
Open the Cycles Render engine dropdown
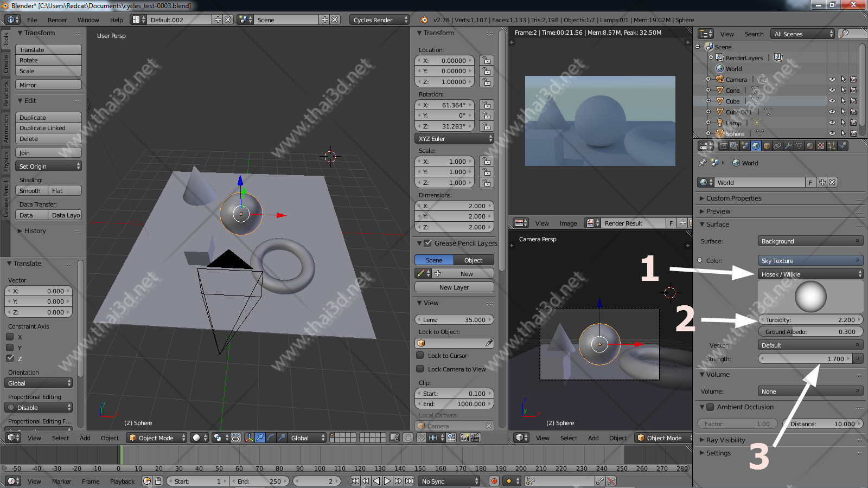click(x=380, y=20)
